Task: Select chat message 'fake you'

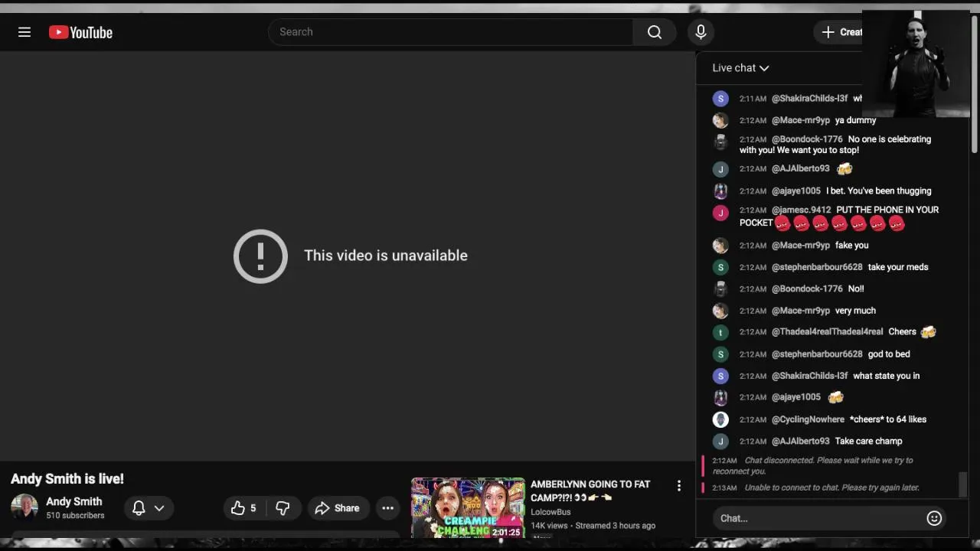Action: click(x=851, y=246)
